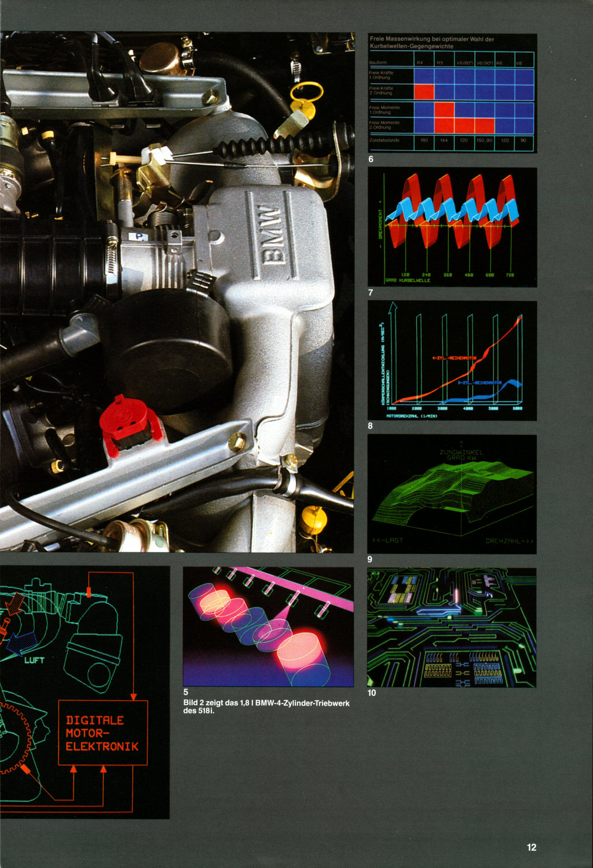The image size is (593, 868).
Task: Click the yellow dipstick ring handle
Action: tap(306, 92)
